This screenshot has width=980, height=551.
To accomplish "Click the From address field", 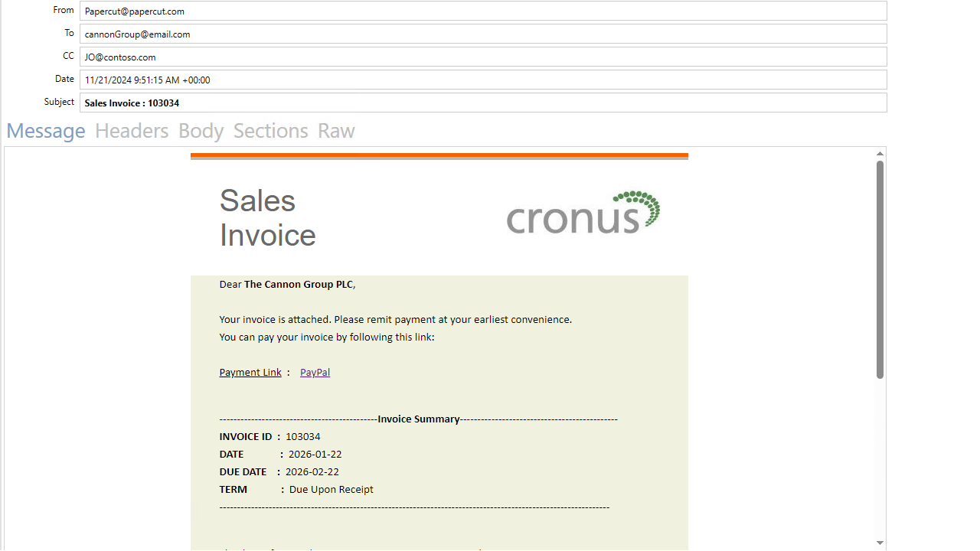I will (483, 11).
